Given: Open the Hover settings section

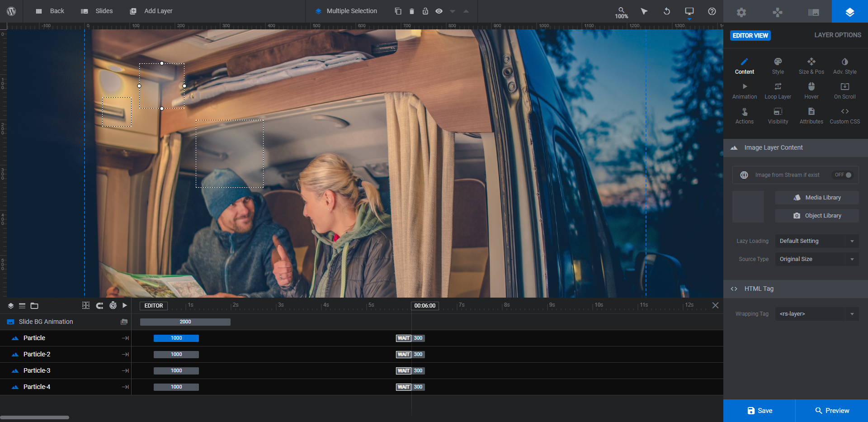Looking at the screenshot, I should click(x=811, y=91).
